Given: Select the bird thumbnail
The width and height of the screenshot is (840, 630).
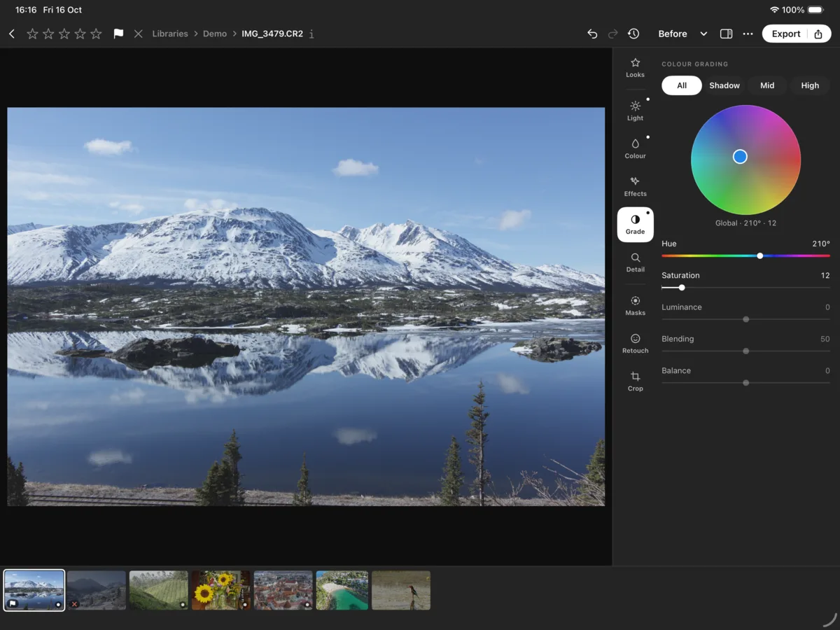Looking at the screenshot, I should [401, 590].
